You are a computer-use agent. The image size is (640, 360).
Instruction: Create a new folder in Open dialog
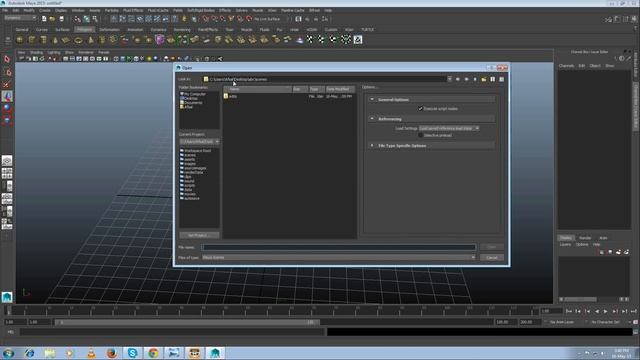click(x=484, y=79)
